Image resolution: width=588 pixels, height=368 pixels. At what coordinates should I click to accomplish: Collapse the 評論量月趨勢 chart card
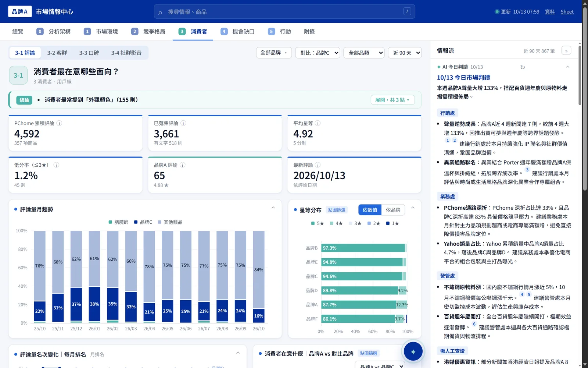pos(273,208)
